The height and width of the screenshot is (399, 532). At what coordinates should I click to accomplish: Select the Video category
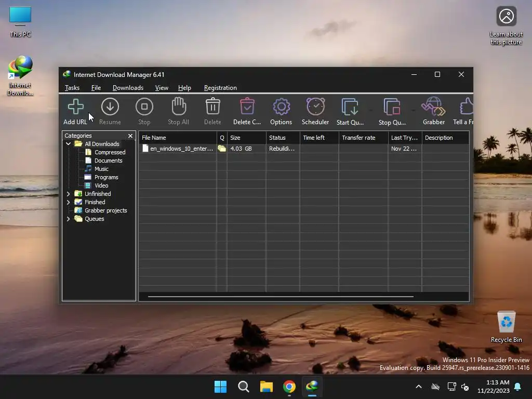[x=101, y=185]
